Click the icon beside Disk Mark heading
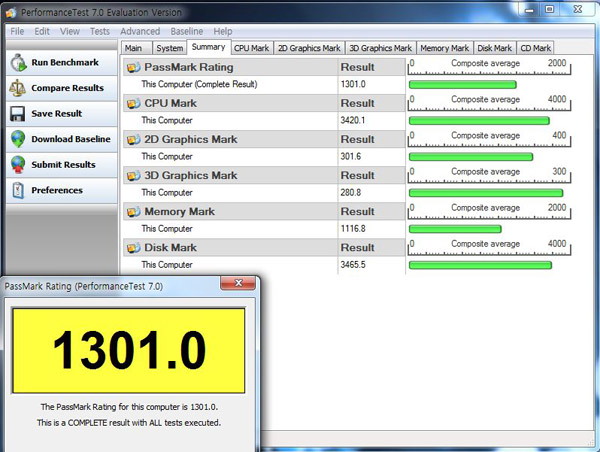This screenshot has width=600, height=452. (134, 248)
